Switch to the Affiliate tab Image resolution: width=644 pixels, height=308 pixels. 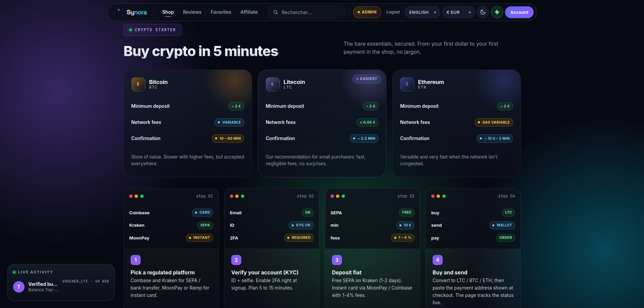tap(249, 12)
